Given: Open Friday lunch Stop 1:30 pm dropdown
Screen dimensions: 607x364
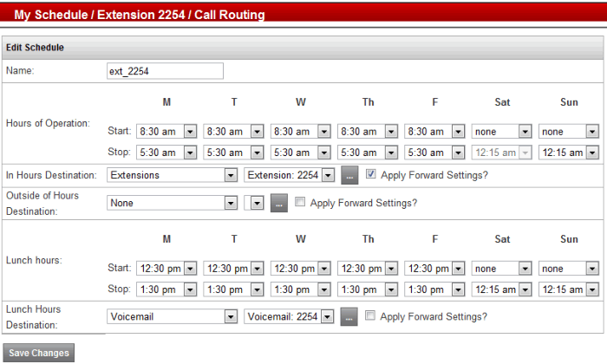Looking at the screenshot, I should click(x=434, y=289).
